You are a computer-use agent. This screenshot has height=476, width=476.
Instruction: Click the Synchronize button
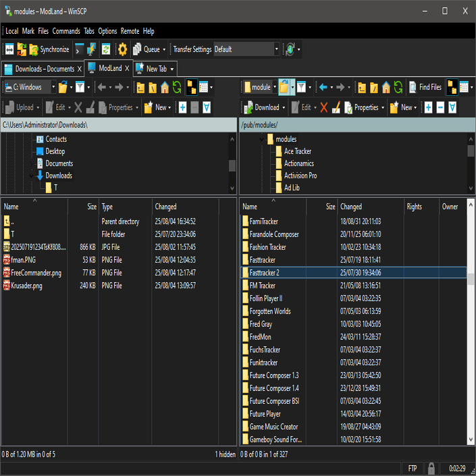click(x=49, y=49)
